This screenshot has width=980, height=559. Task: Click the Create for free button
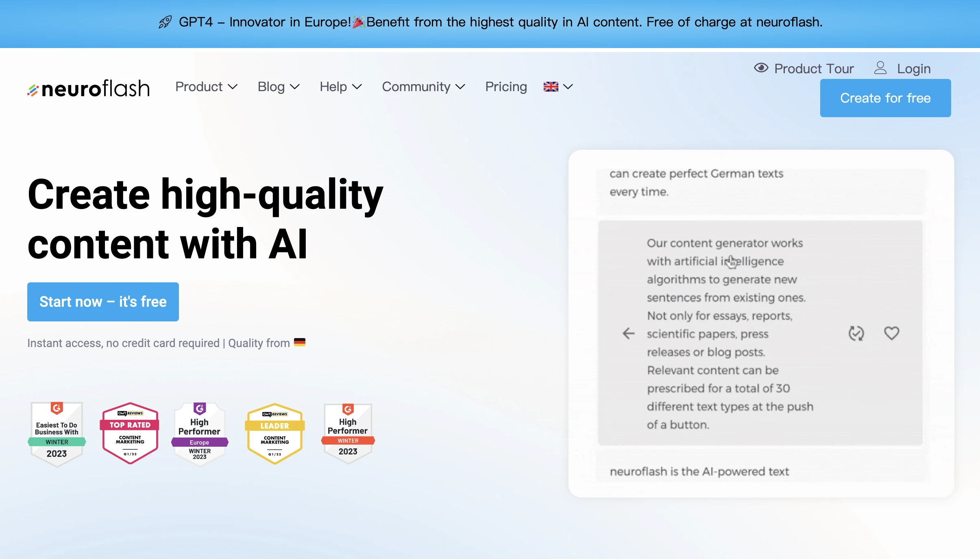[x=885, y=98]
